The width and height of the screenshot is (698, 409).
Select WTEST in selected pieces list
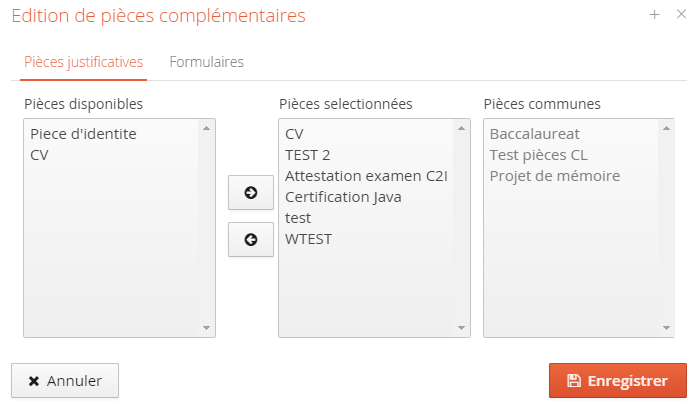coord(308,239)
